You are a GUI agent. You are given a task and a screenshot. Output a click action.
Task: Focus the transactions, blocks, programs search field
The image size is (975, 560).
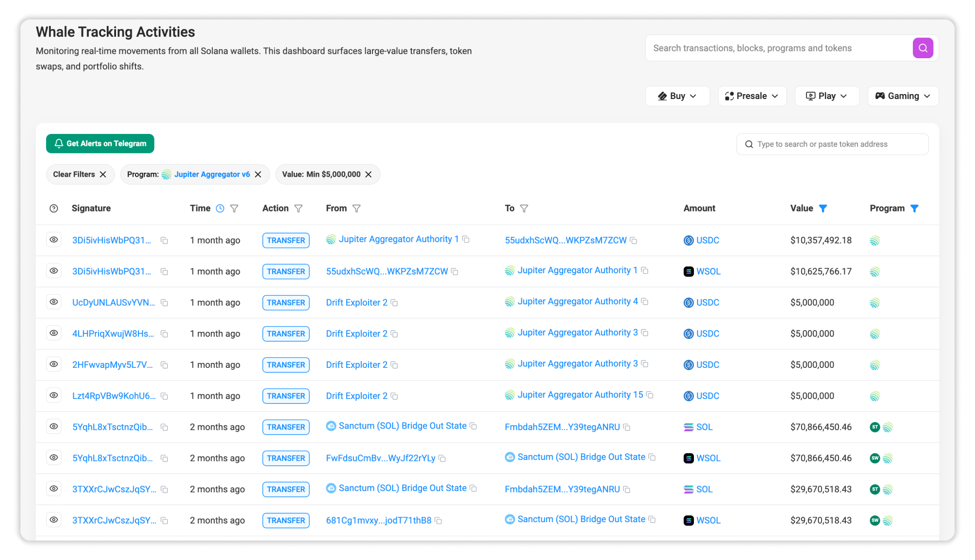(x=779, y=48)
